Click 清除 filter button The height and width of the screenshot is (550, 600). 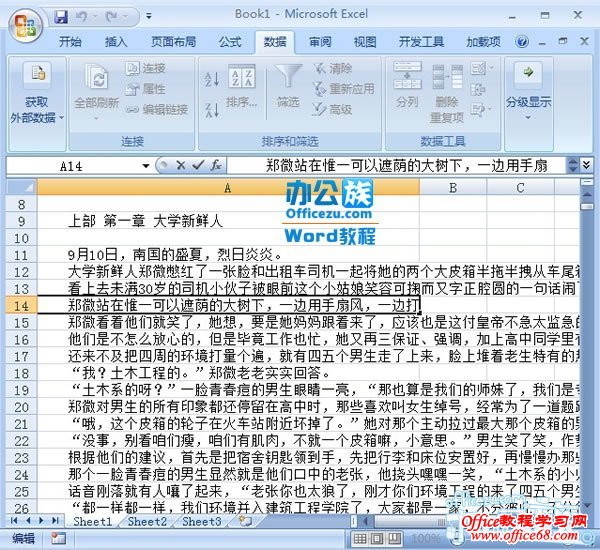[332, 69]
